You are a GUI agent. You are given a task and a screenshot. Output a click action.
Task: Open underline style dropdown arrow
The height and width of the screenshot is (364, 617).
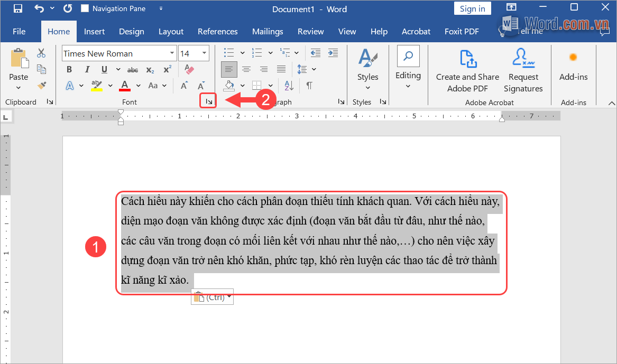[118, 70]
